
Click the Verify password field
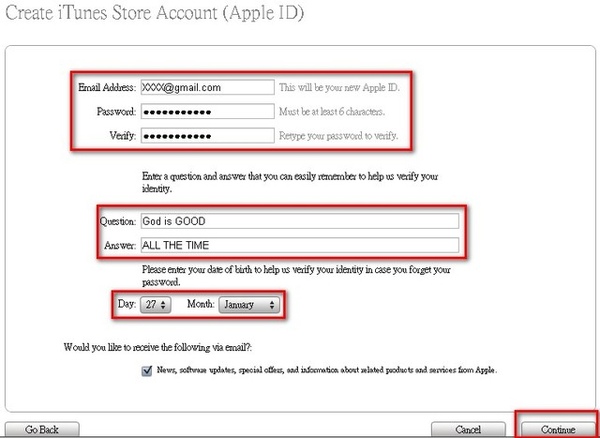(207, 135)
